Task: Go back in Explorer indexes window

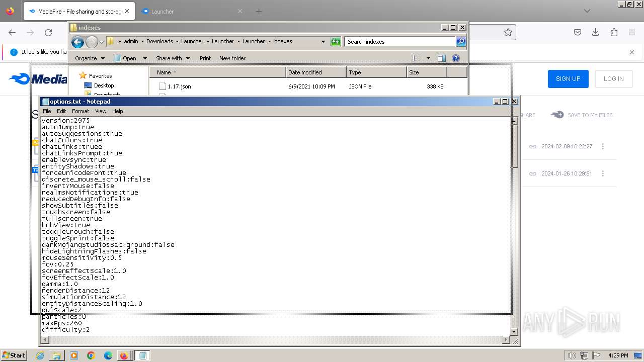Action: pyautogui.click(x=77, y=42)
